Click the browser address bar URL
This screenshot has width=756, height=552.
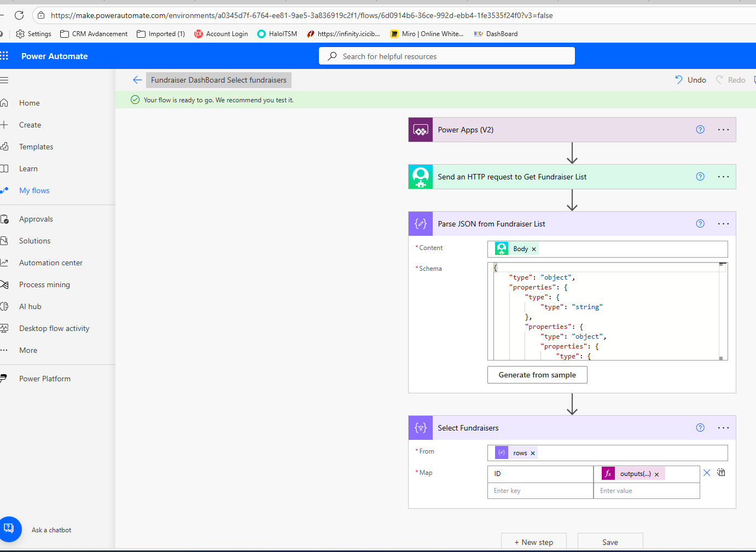[302, 15]
